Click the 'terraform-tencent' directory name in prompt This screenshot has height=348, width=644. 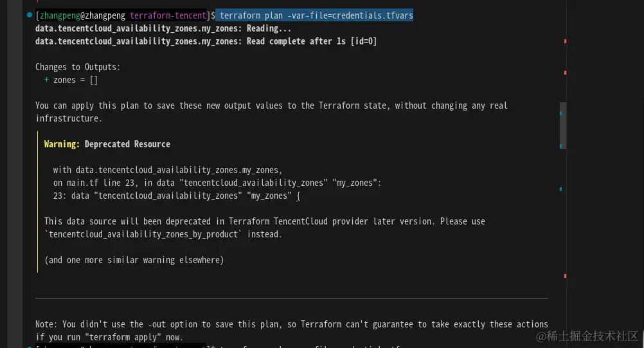pyautogui.click(x=168, y=15)
